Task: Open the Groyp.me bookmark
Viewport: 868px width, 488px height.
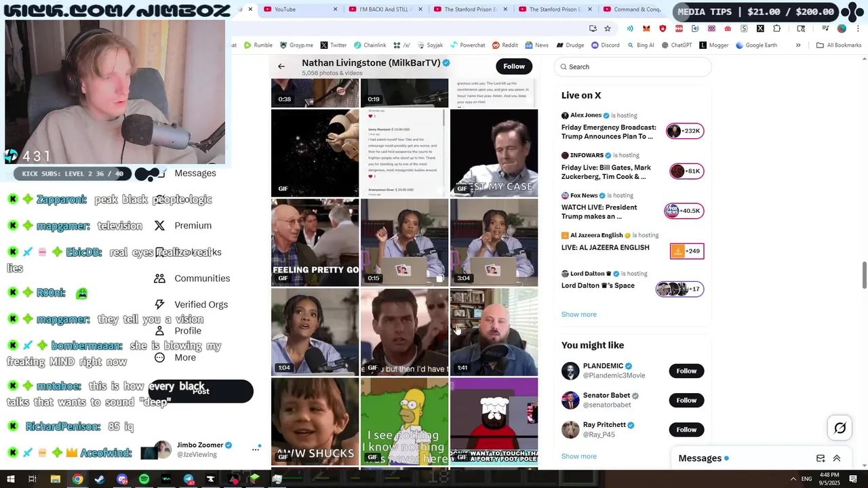Action: (x=296, y=45)
